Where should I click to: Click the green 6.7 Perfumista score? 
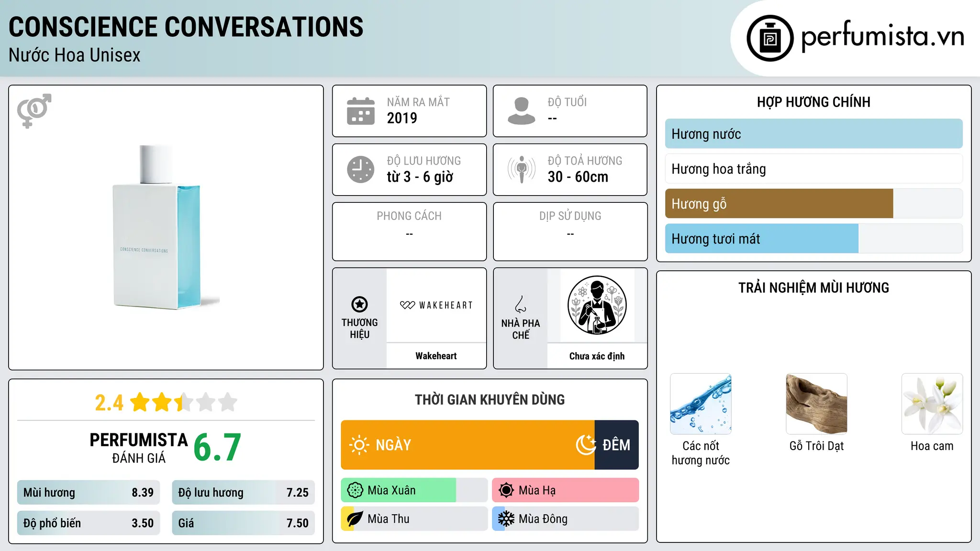coord(217,447)
